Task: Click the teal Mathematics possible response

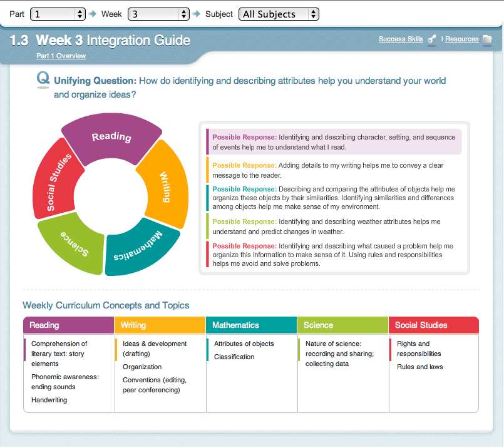Action: (334, 198)
